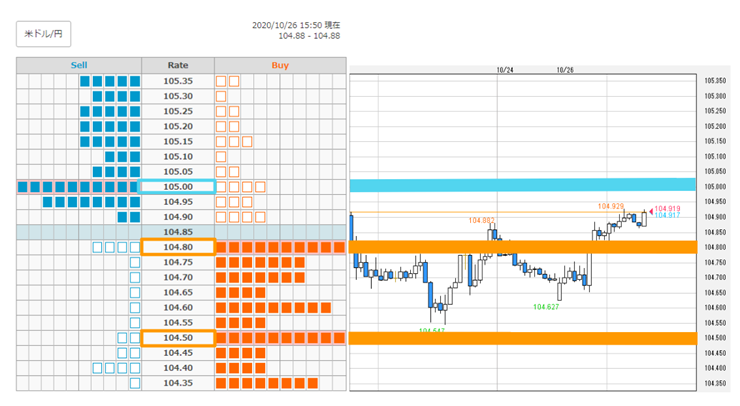Click the 104.882 high label on chart
This screenshot has height=406, width=740.
click(x=481, y=220)
